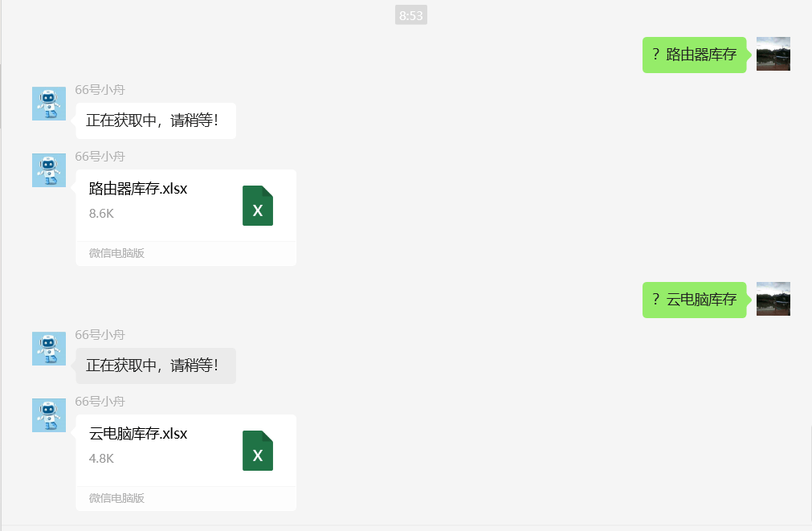The image size is (812, 531).
Task: Open the 路由器库存.xlsx file name
Action: [138, 189]
